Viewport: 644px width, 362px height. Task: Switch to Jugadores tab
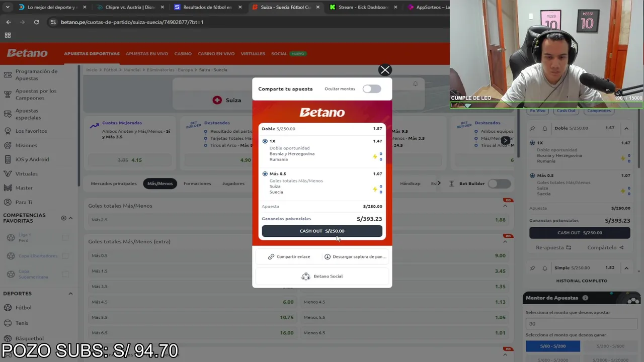tap(233, 184)
